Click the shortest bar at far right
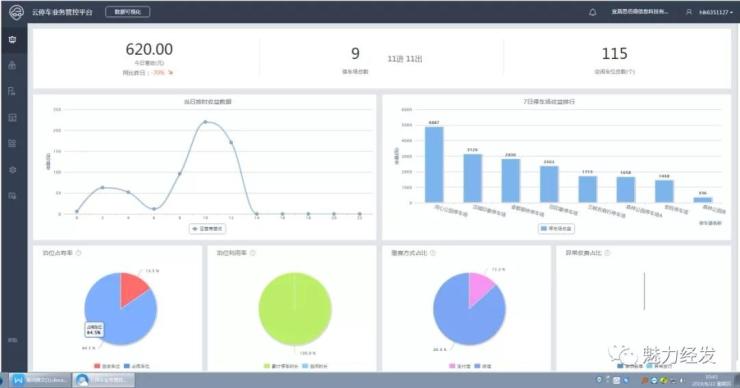This screenshot has height=388, width=740. click(x=703, y=200)
